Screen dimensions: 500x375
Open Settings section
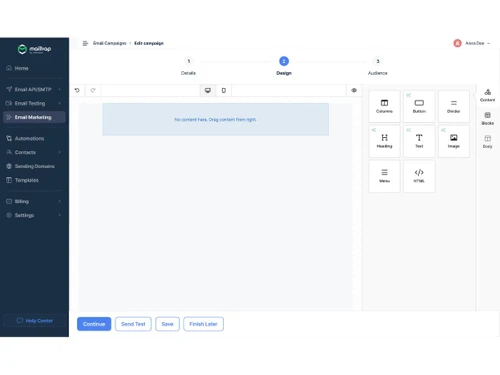pos(34,215)
